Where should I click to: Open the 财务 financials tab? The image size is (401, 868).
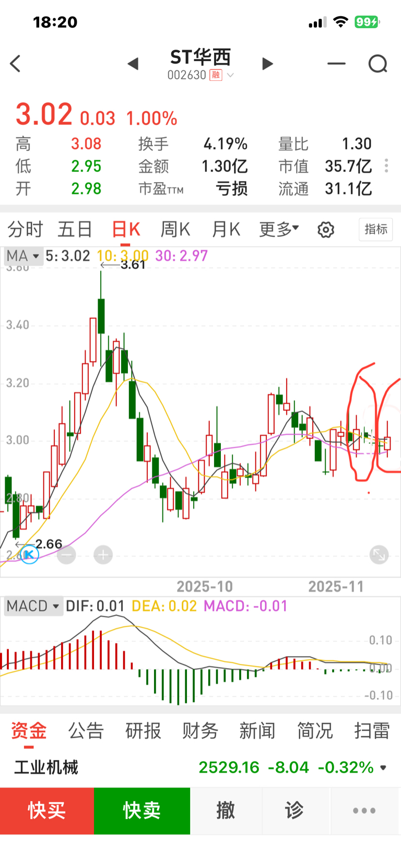200,731
